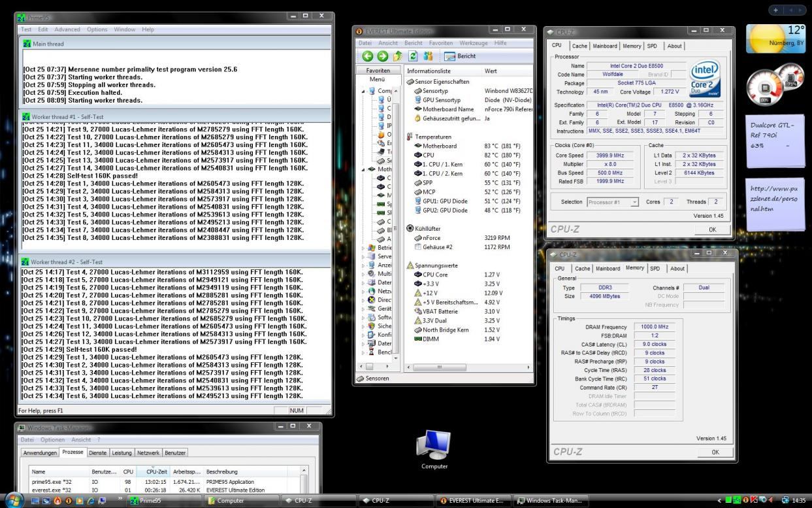
Task: Click the Refresh icon in EVEREST toolbar
Action: tap(413, 56)
